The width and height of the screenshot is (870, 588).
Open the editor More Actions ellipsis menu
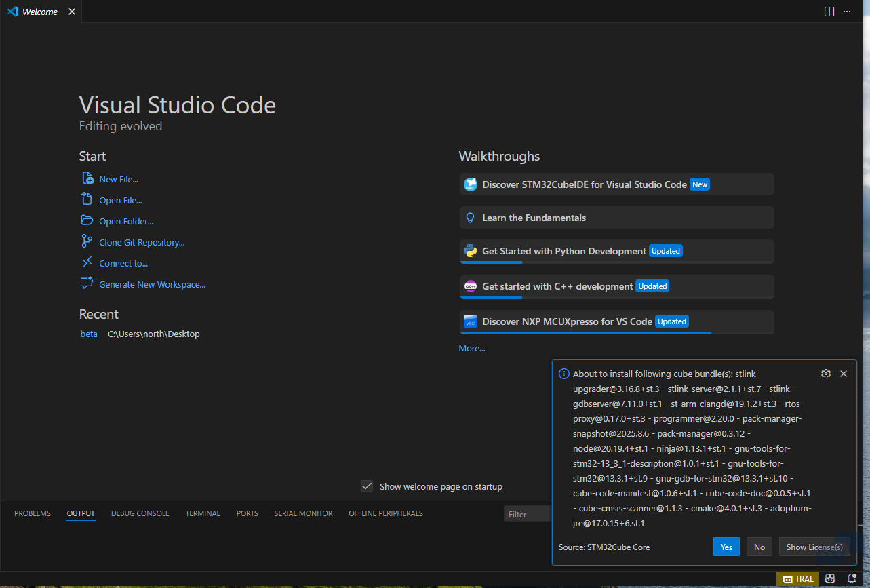click(847, 12)
